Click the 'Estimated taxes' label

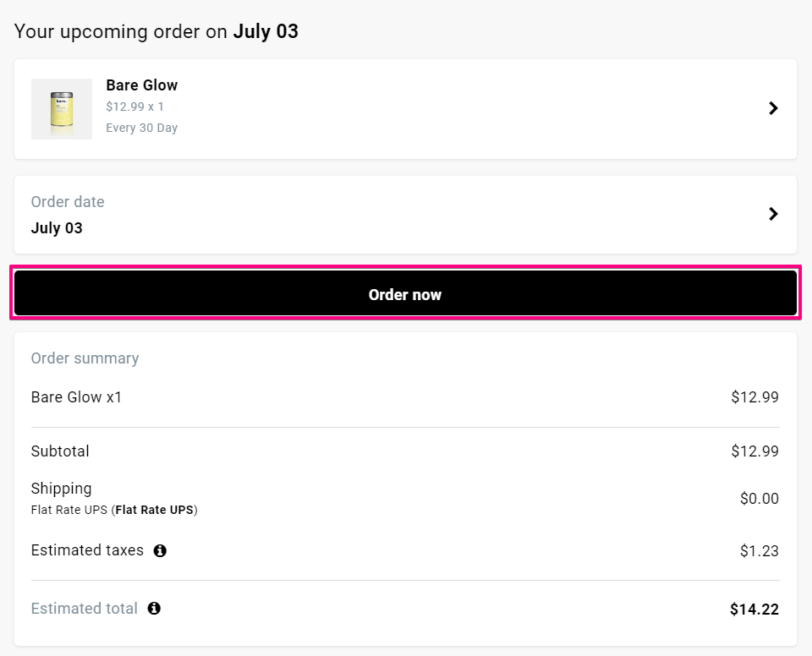coord(87,550)
